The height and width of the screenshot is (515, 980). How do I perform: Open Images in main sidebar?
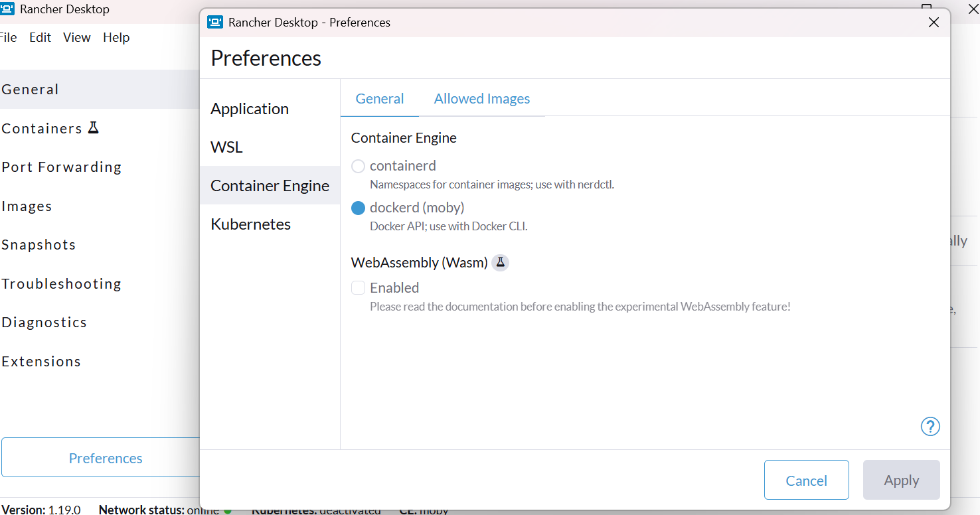tap(100, 206)
